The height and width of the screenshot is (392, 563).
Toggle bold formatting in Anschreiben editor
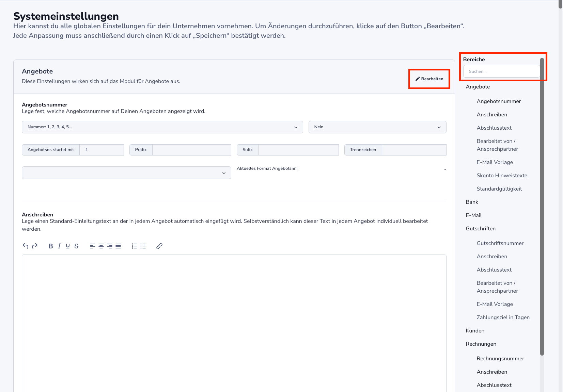(51, 246)
